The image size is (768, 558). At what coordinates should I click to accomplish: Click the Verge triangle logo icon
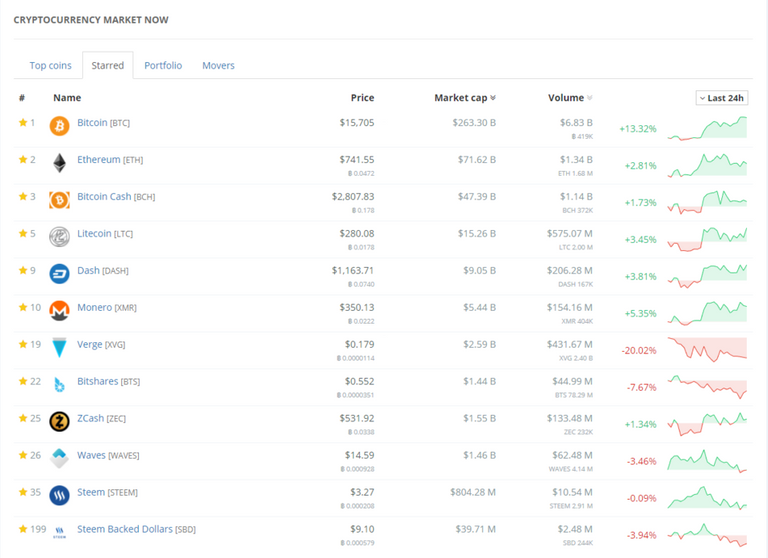tap(59, 347)
